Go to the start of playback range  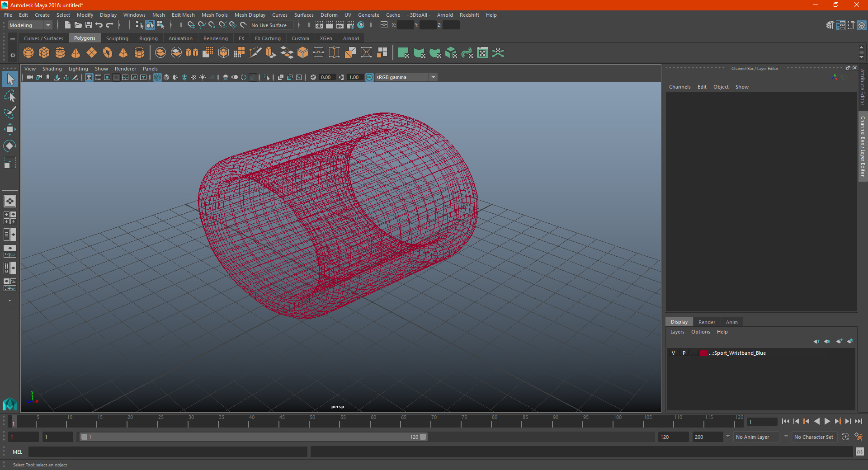tap(786, 421)
